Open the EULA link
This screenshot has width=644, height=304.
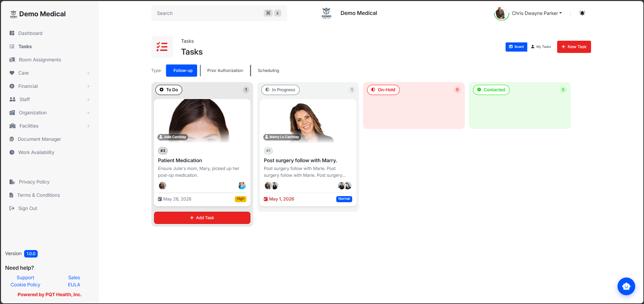[x=74, y=285]
